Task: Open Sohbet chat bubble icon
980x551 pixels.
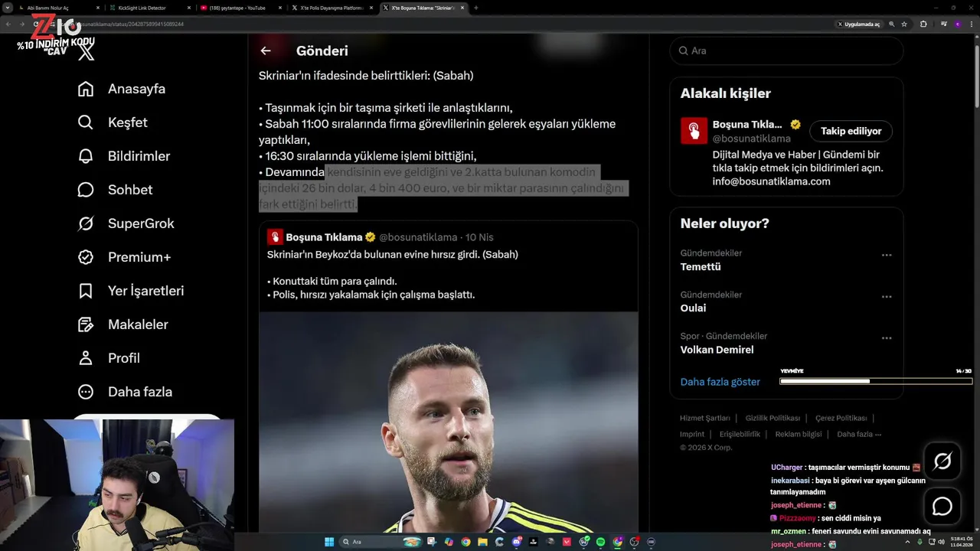Action: 86,190
